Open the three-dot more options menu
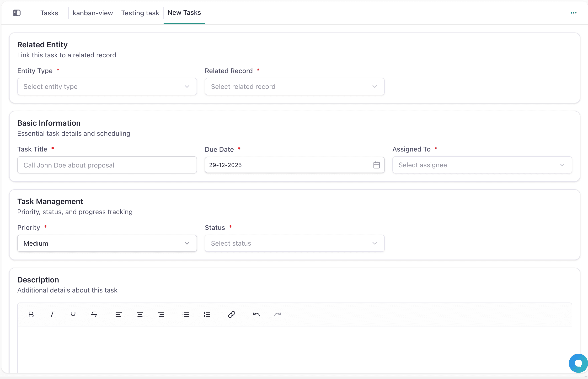Screen dimensions: 588x379 (x=573, y=13)
